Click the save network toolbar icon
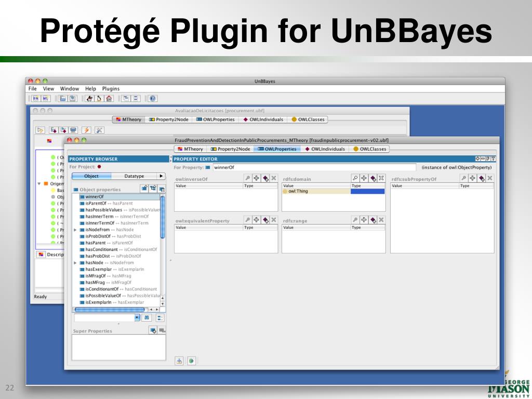 click(73, 98)
